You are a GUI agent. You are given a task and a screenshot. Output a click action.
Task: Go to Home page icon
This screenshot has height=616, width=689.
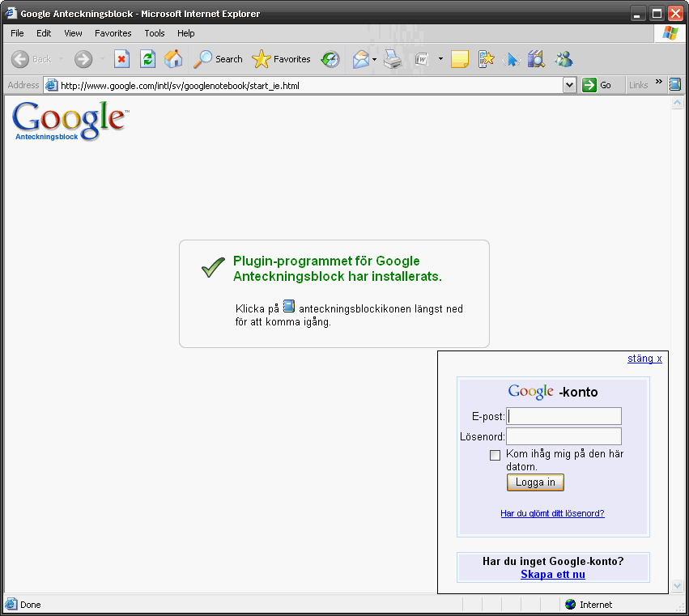(x=173, y=59)
